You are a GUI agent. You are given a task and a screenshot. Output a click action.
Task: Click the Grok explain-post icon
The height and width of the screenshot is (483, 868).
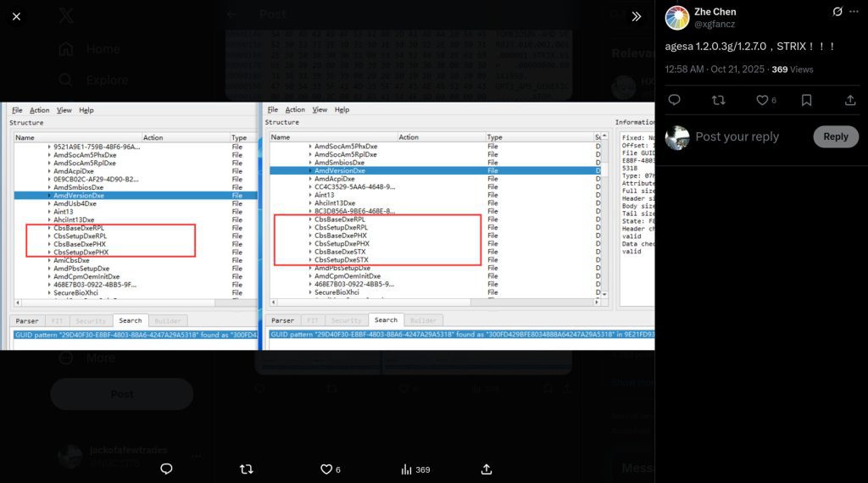tap(837, 12)
